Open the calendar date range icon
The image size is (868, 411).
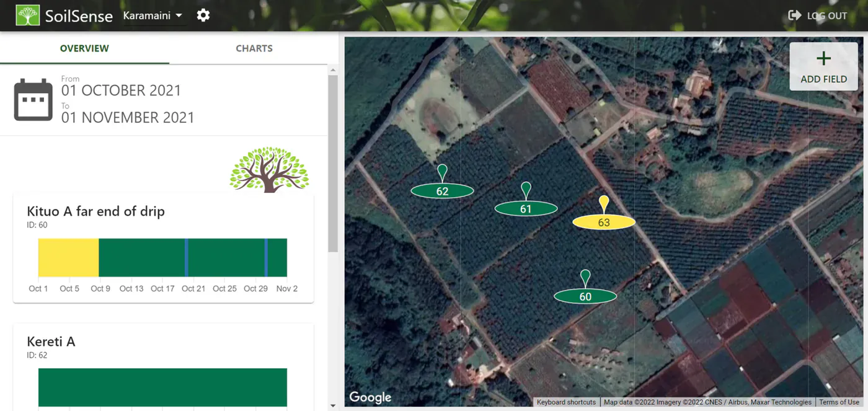tap(33, 99)
